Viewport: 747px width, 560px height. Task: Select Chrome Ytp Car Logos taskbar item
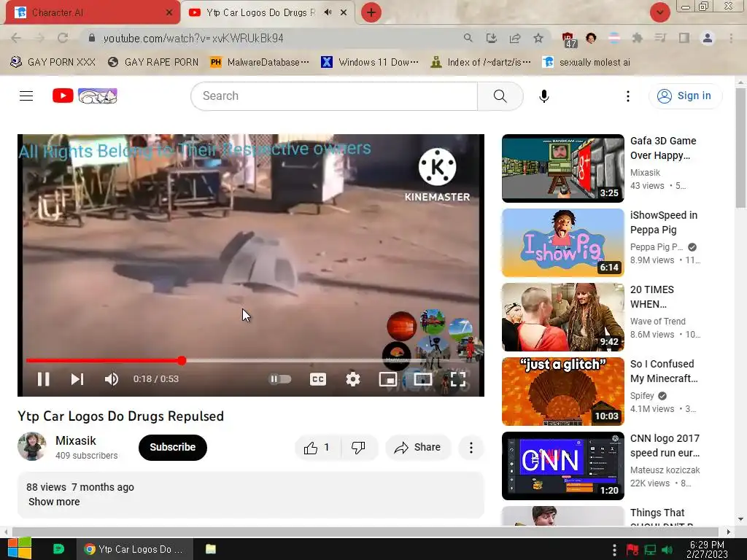[134, 549]
